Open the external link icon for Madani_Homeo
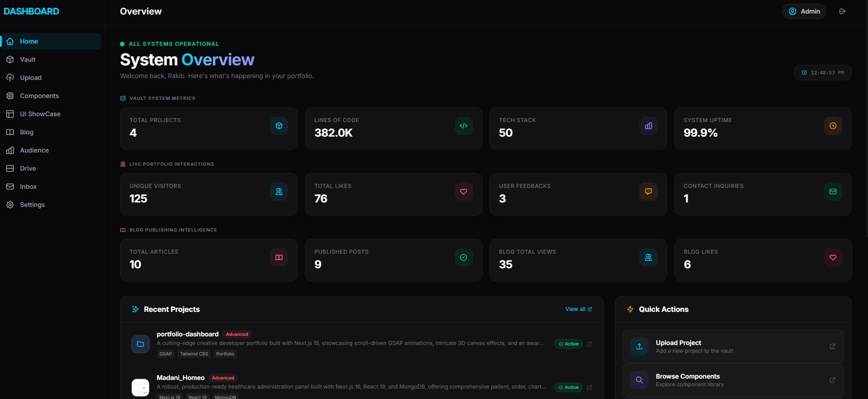This screenshot has width=868, height=399. (589, 388)
